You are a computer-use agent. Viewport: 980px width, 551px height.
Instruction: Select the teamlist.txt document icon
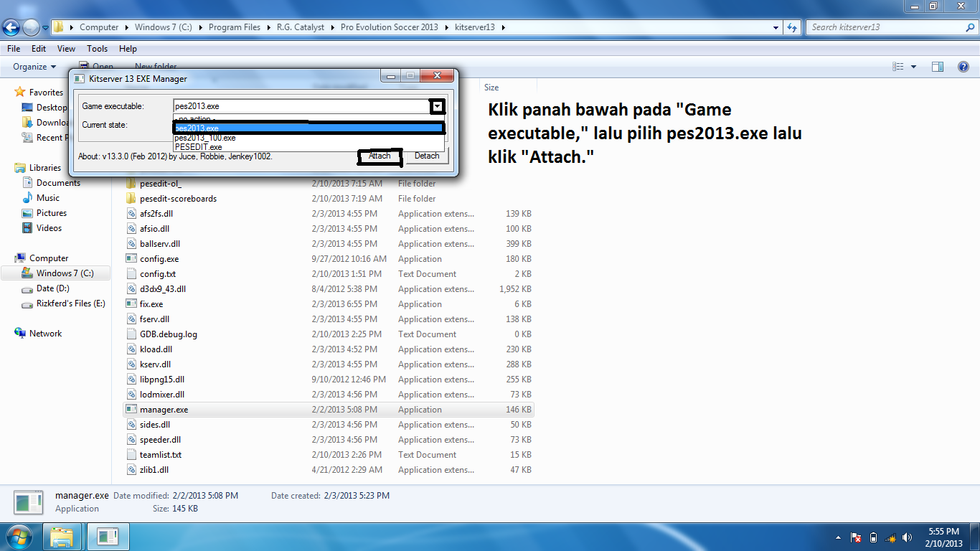pyautogui.click(x=131, y=455)
